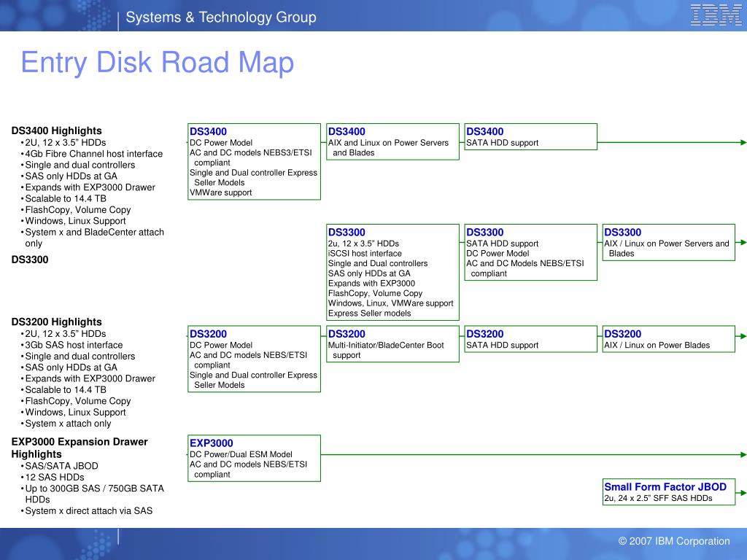The height and width of the screenshot is (560, 747).
Task: Click 'System x direct attach via SAS' bullet
Action: pyautogui.click(x=88, y=511)
